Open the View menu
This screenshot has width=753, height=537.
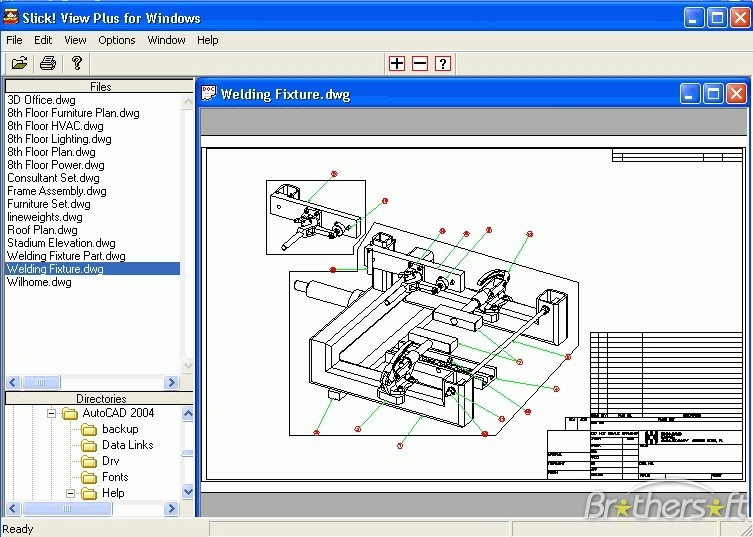[x=75, y=40]
